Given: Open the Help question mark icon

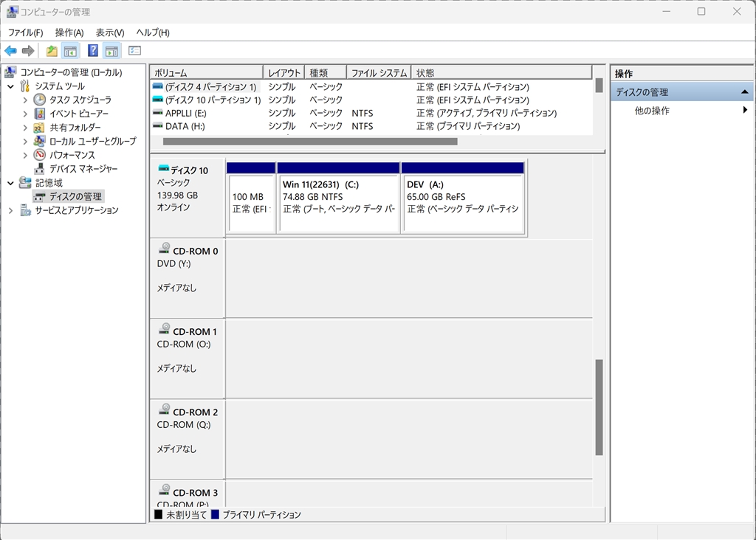Looking at the screenshot, I should [x=93, y=51].
